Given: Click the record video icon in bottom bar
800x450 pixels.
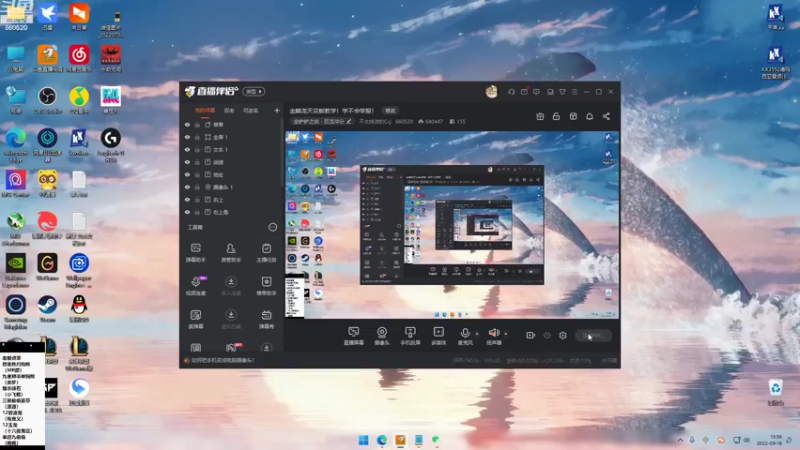Looking at the screenshot, I should pyautogui.click(x=531, y=335).
